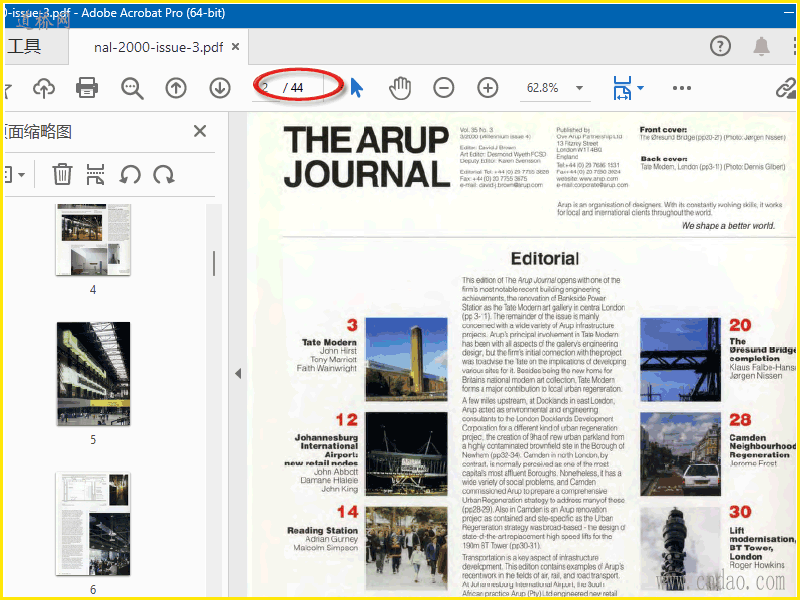Viewport: 800px width, 600px height.
Task: Click the '页面缩略图' panel title
Action: [38, 132]
